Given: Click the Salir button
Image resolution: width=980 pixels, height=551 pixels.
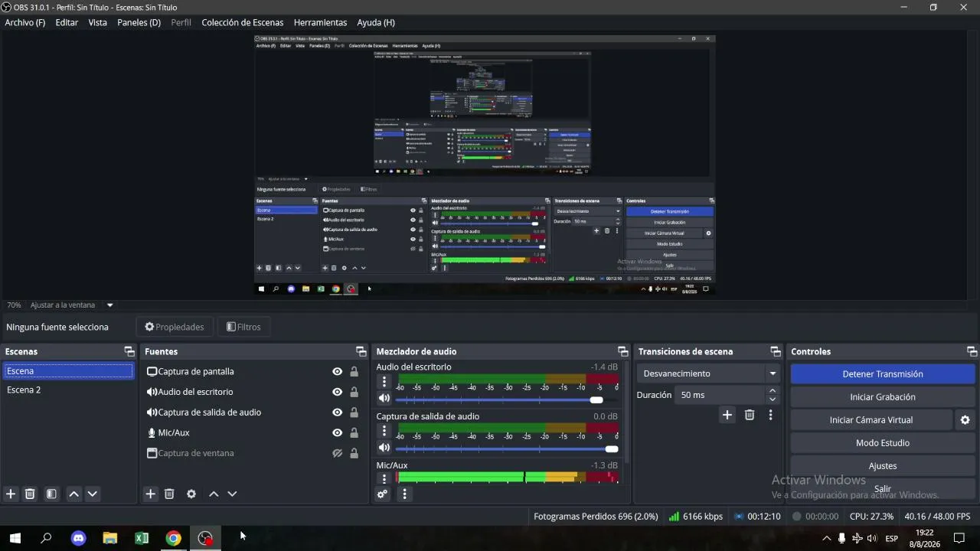Looking at the screenshot, I should pyautogui.click(x=883, y=489).
